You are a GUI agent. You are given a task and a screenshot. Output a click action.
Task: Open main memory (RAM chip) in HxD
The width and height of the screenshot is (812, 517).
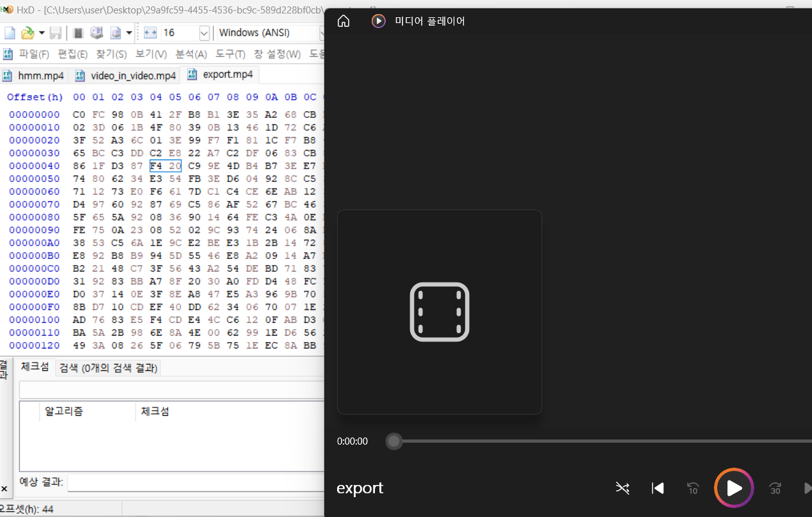(78, 33)
